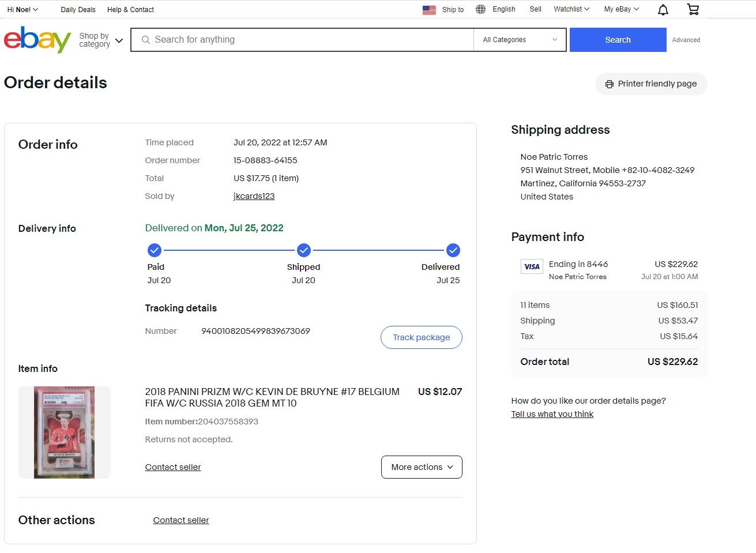Viewport: 756px width, 553px height.
Task: Click the magnifier icon in search box
Action: tap(146, 40)
